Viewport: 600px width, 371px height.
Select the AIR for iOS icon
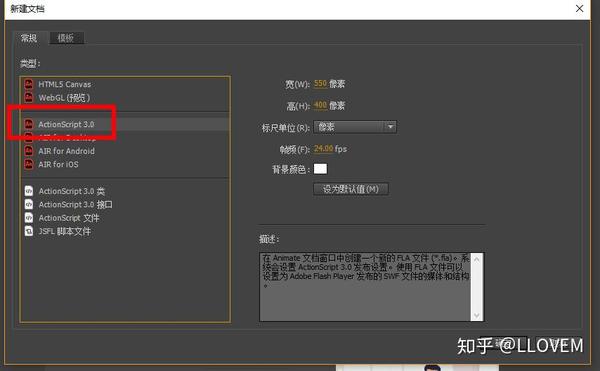point(29,164)
